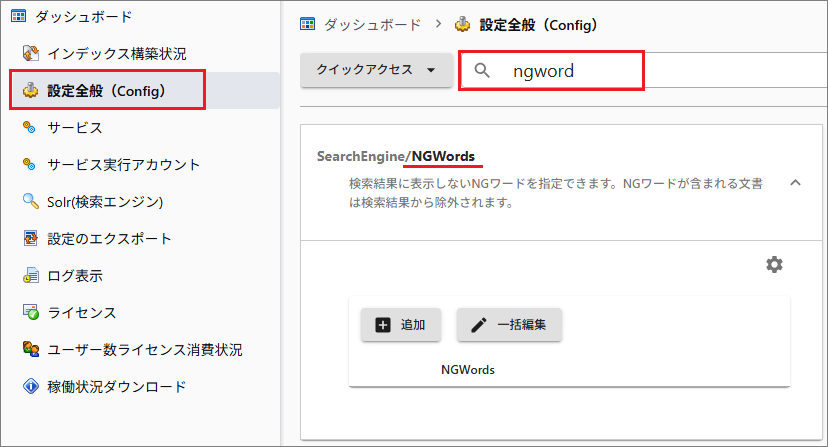Click the gear icon in NGWords panel

tap(774, 264)
